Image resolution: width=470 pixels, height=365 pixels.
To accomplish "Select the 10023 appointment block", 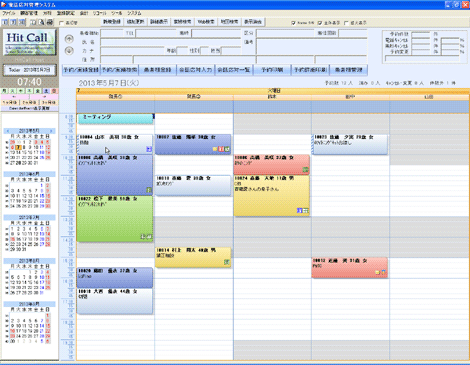I will [350, 144].
